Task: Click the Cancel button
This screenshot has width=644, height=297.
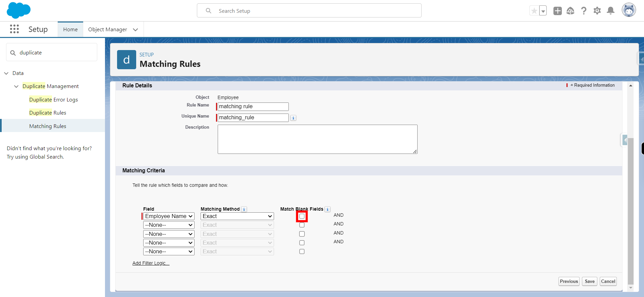Action: 608,282
